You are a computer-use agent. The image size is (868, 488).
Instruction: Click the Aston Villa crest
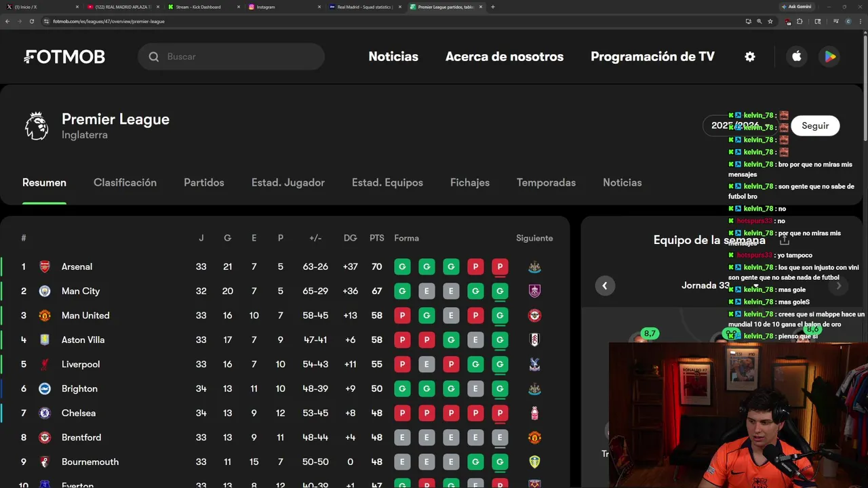tap(45, 340)
